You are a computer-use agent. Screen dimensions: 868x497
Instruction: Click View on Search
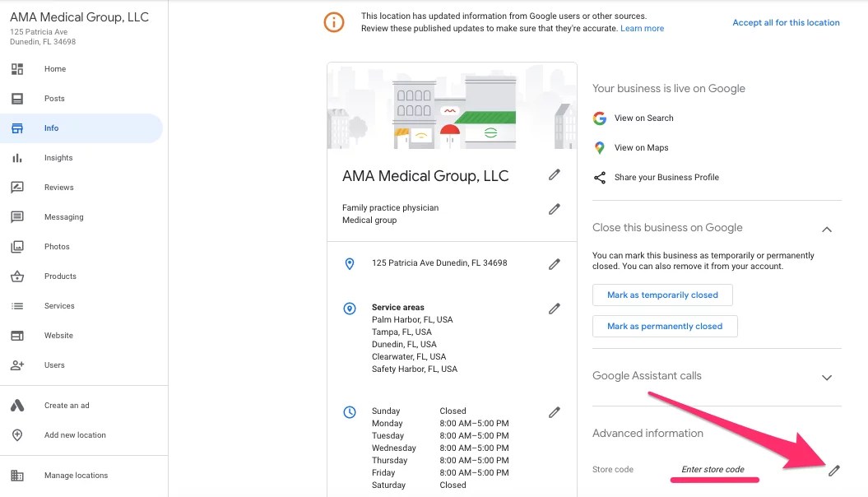[644, 118]
